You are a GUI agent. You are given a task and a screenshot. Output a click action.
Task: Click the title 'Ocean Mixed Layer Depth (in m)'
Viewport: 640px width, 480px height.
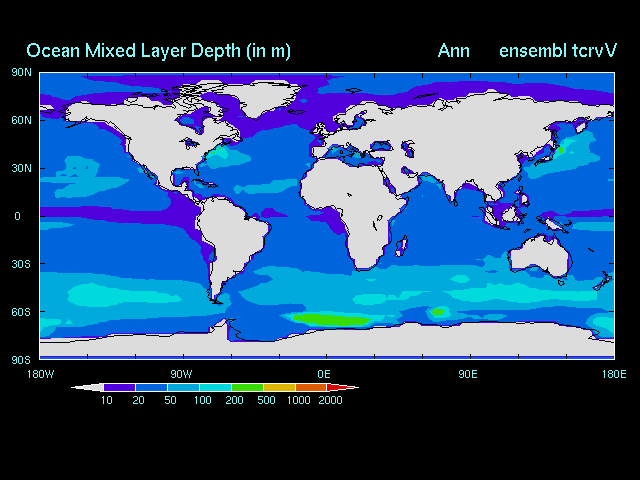point(158,51)
